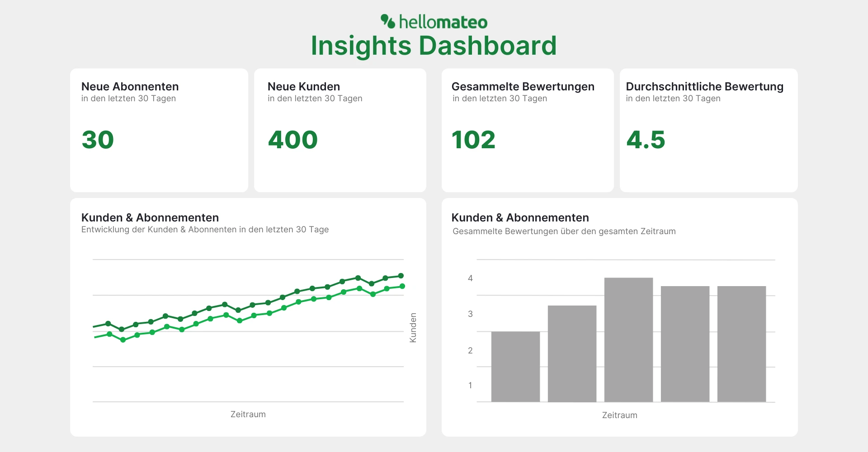Image resolution: width=868 pixels, height=452 pixels.
Task: Select the Neue Kunden card title
Action: [x=304, y=86]
